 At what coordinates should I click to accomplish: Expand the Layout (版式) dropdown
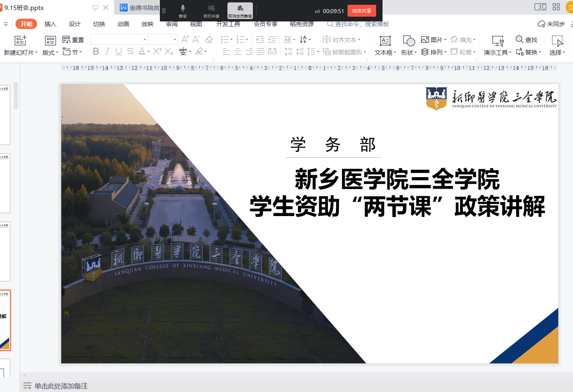(x=57, y=52)
